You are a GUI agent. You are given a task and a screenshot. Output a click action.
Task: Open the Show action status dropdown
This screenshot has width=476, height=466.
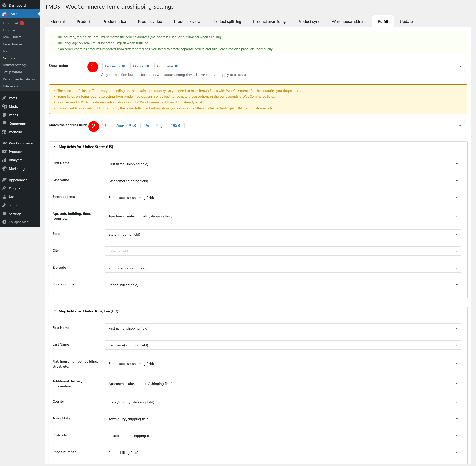coord(460,66)
